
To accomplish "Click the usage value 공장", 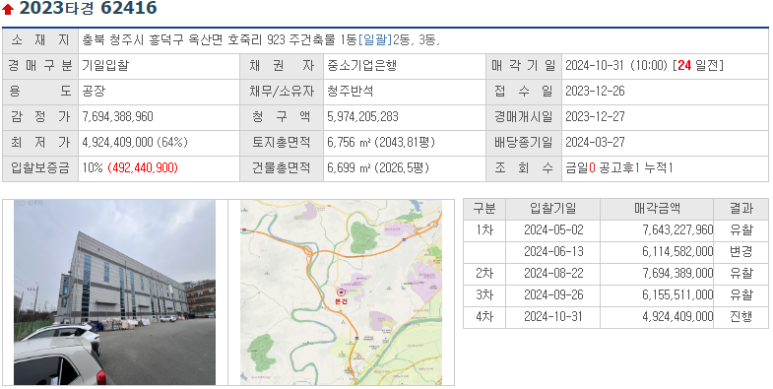I will [x=94, y=91].
